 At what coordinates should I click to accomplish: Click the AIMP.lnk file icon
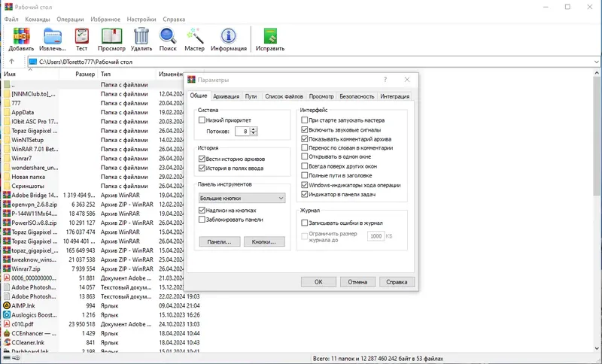pos(7,305)
